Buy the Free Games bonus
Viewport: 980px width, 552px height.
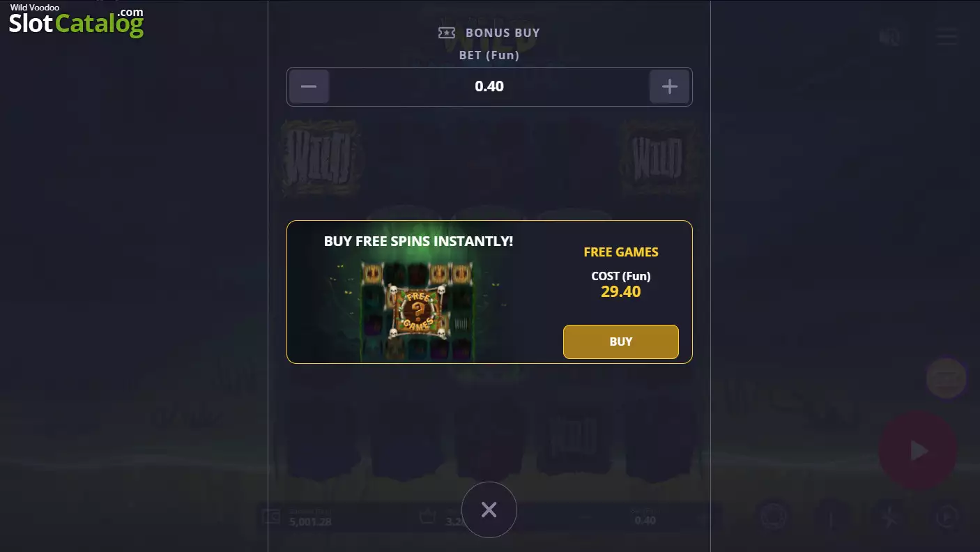[620, 342]
